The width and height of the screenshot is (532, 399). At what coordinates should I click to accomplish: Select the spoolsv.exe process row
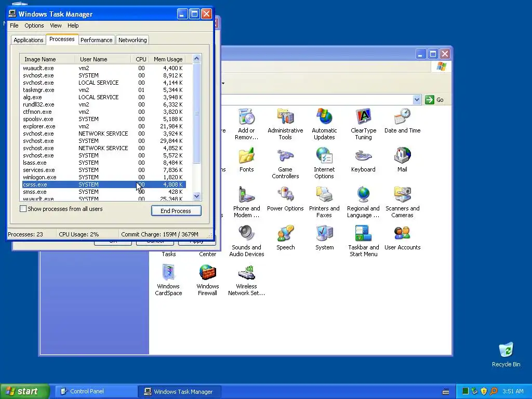pyautogui.click(x=104, y=119)
